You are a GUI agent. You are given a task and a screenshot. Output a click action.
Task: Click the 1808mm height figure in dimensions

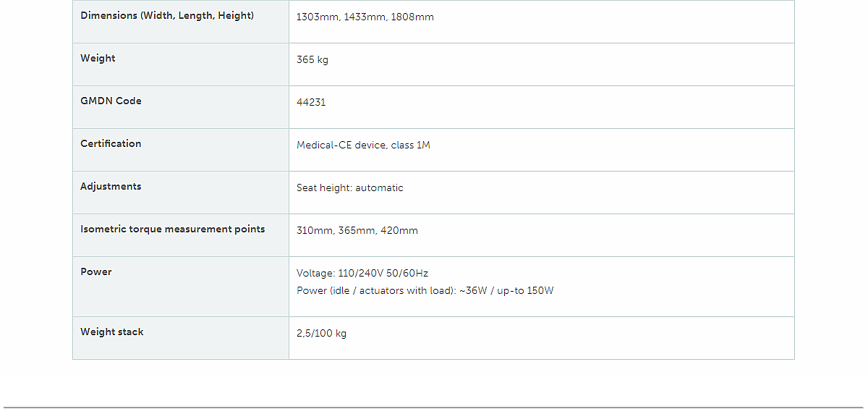(412, 17)
